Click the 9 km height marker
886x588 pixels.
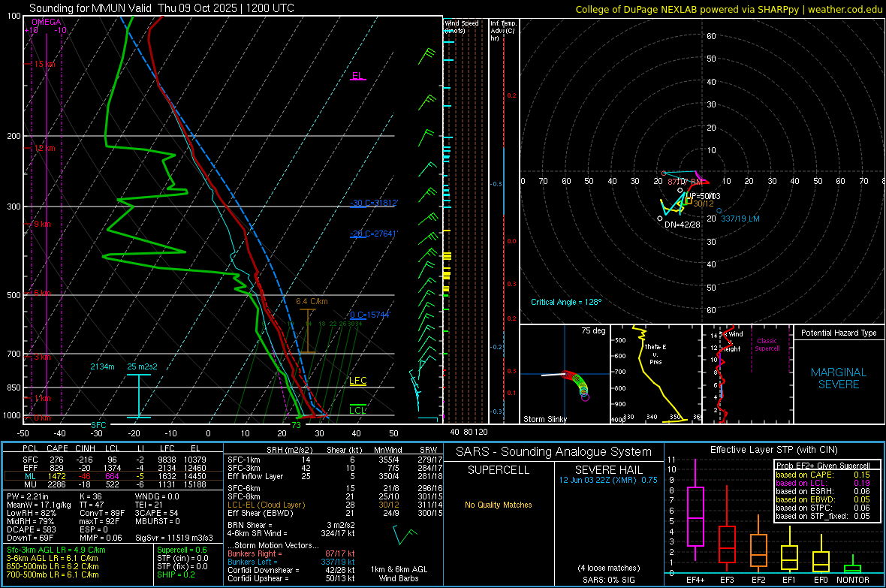(42, 224)
